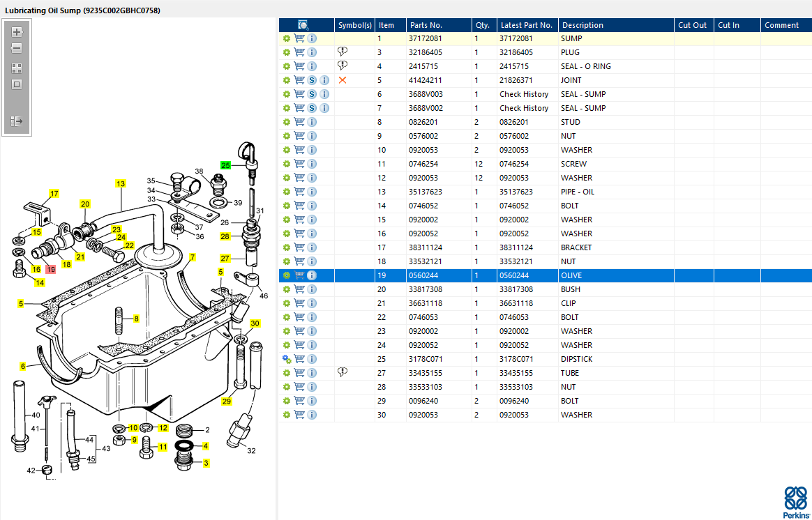The height and width of the screenshot is (520, 812).
Task: Open info for PLUG item 3
Action: coord(312,52)
